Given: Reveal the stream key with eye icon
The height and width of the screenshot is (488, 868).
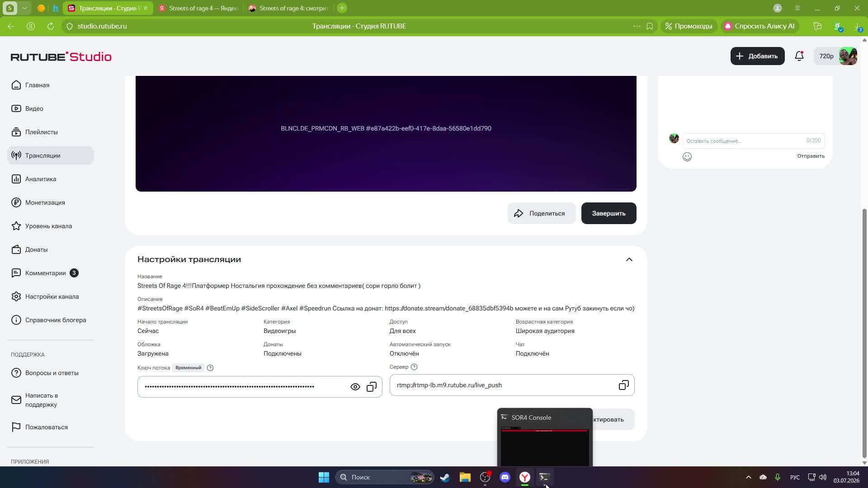Looking at the screenshot, I should pos(355,387).
